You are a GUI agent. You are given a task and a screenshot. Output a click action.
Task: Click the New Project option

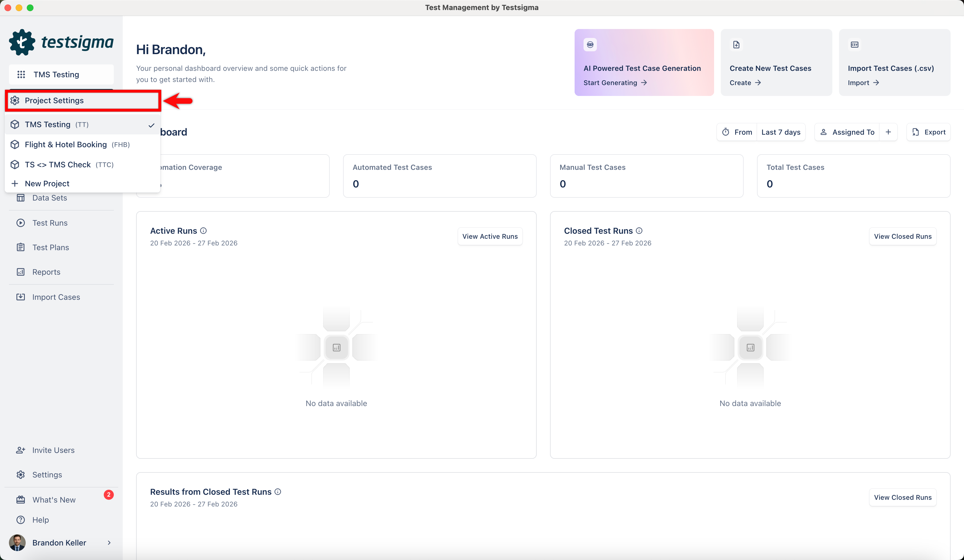(47, 183)
